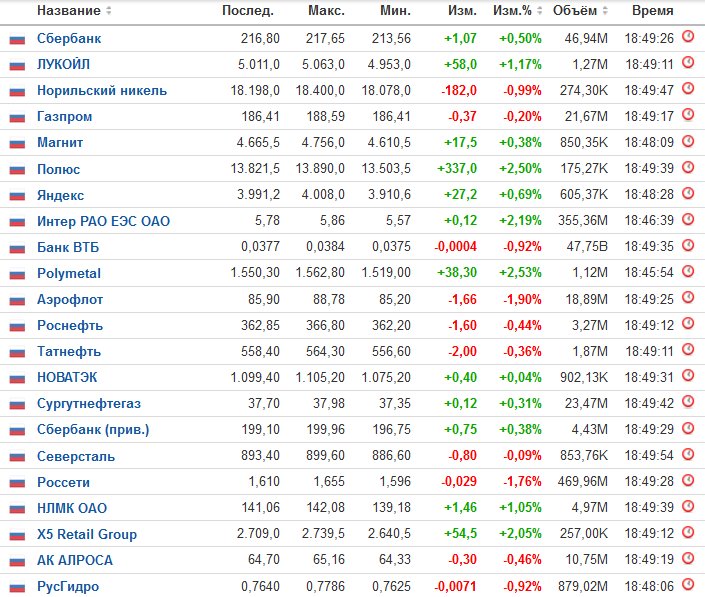Click the clock icon in the Polymetal row
The height and width of the screenshot is (597, 705).
[688, 272]
